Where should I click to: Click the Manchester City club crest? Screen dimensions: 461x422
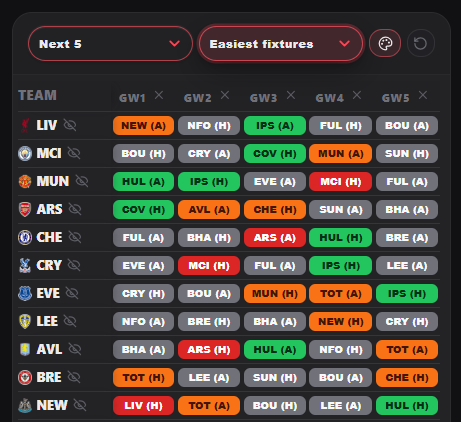tap(25, 153)
